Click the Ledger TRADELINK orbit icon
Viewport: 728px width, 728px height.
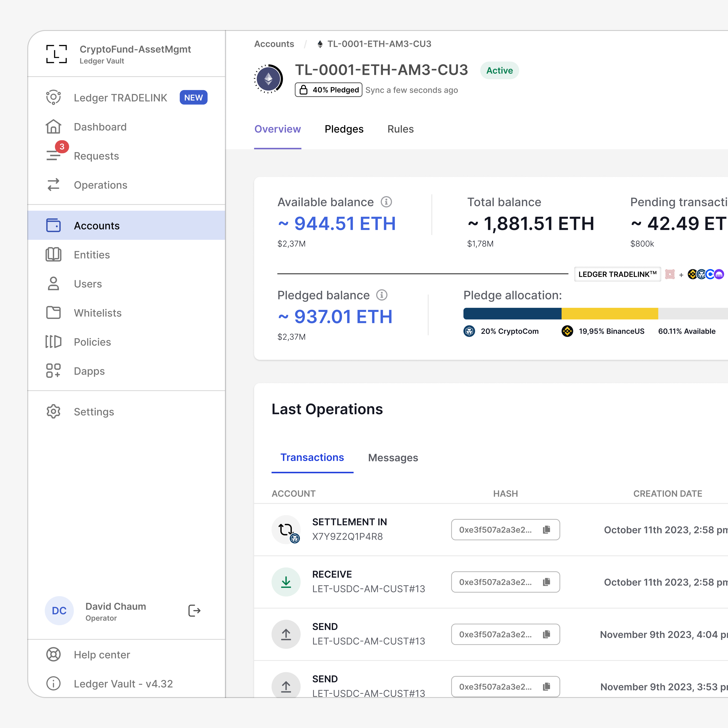point(53,98)
